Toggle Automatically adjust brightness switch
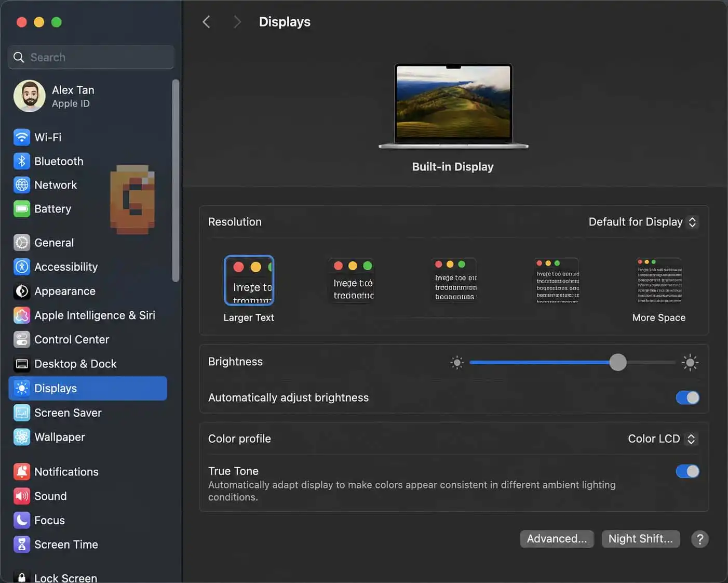 [687, 398]
